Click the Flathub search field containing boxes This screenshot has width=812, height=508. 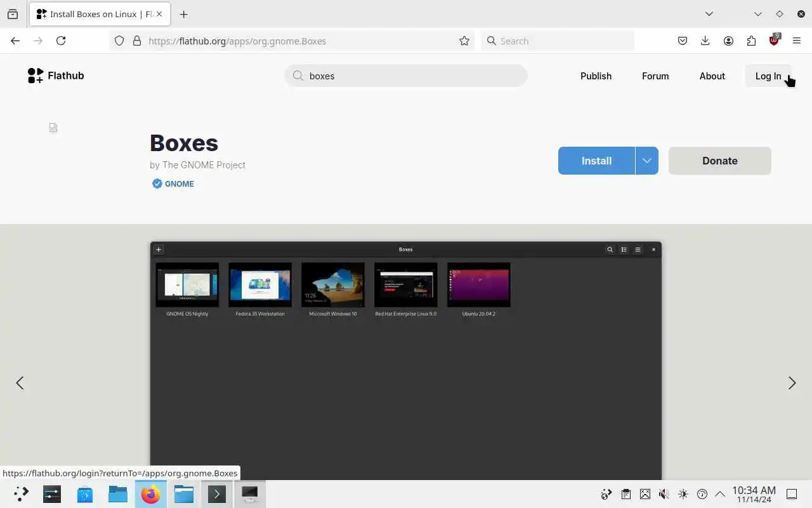pyautogui.click(x=406, y=76)
